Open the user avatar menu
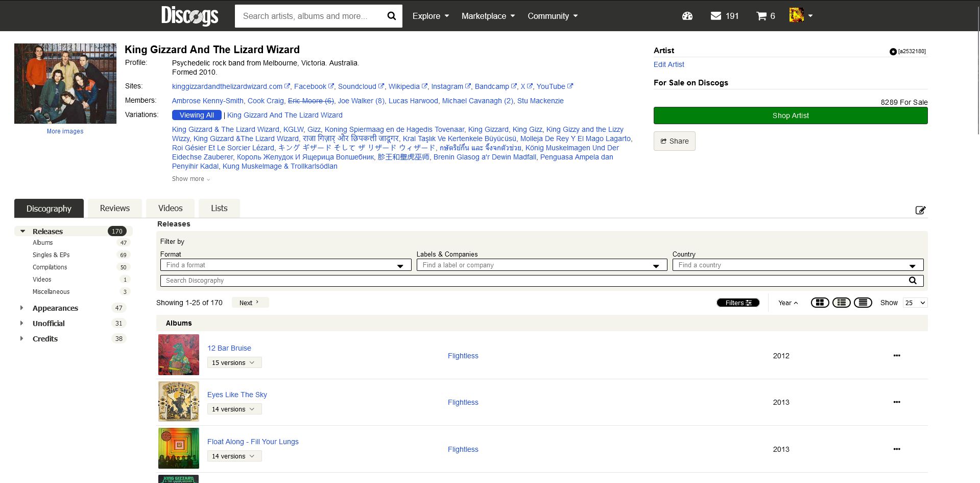Viewport: 980px width, 483px height. [x=801, y=15]
